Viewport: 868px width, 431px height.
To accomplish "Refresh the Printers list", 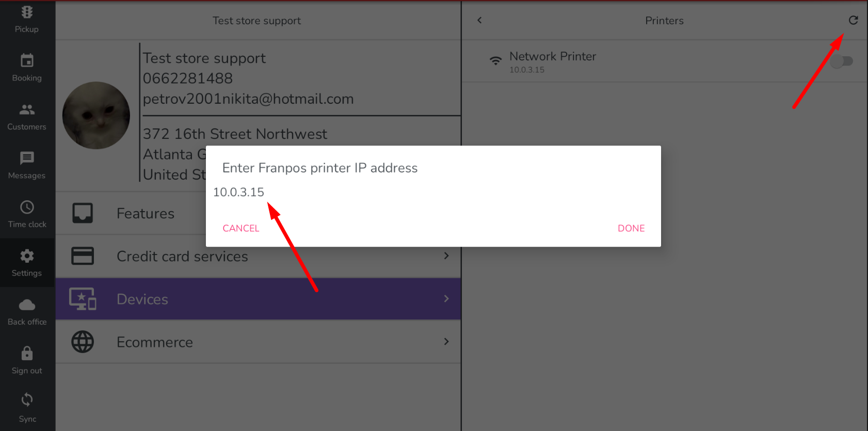I will point(853,20).
